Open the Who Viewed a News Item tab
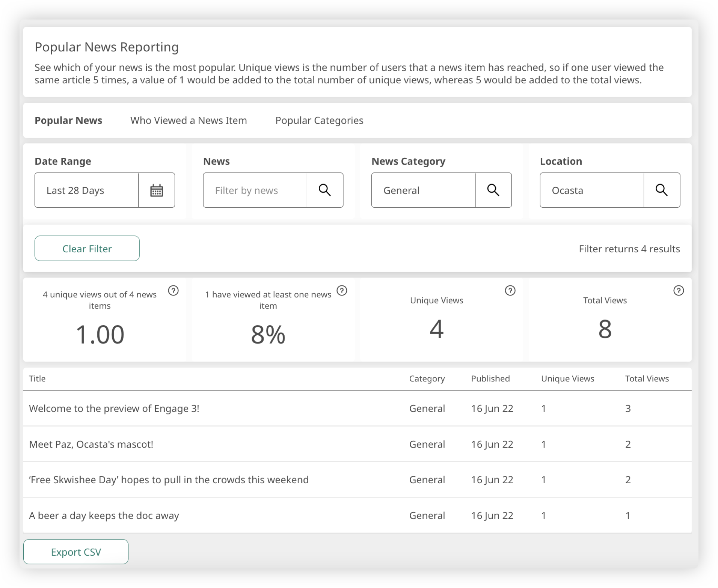 coord(189,121)
